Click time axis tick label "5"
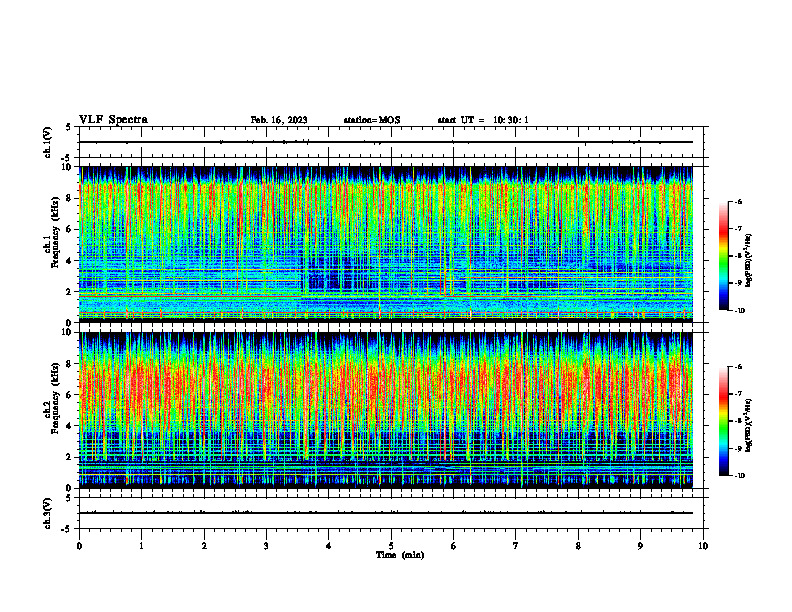Image resolution: width=792 pixels, height=612 pixels. (x=391, y=546)
